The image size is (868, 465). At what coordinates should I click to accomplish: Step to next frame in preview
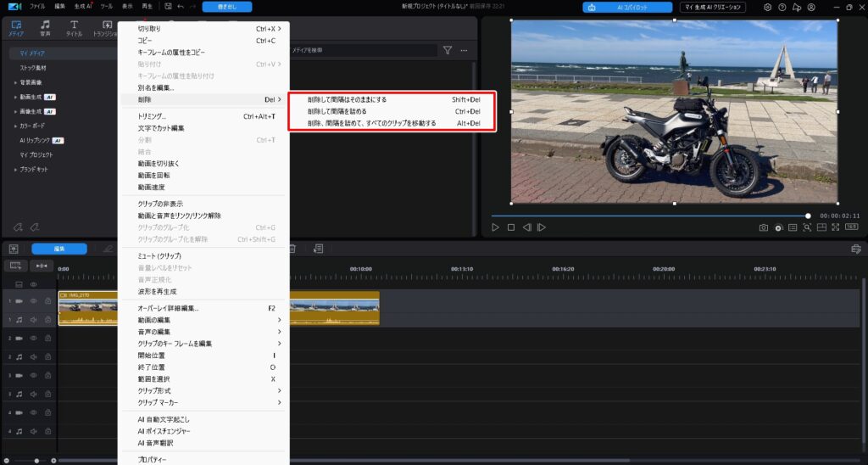pos(542,227)
